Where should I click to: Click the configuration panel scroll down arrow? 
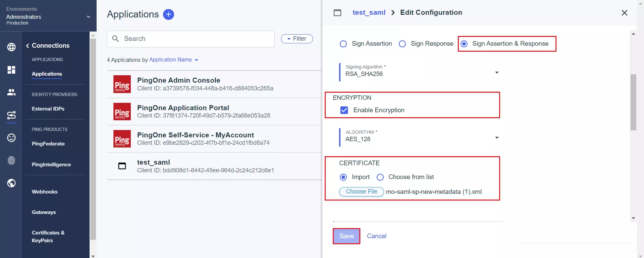point(633,218)
